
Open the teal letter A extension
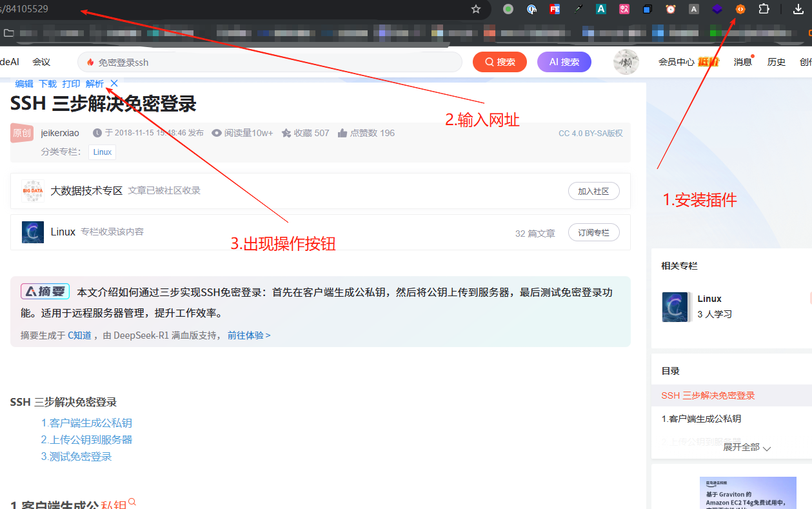click(x=600, y=9)
